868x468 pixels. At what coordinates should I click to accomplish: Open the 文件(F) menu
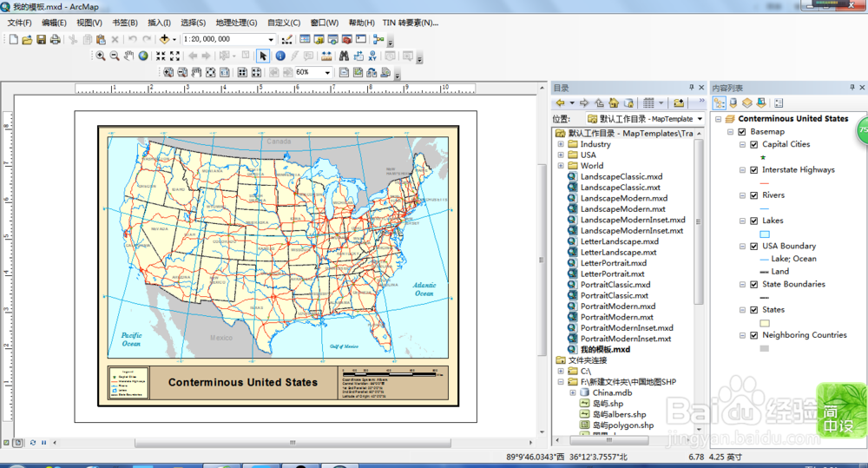click(x=19, y=23)
